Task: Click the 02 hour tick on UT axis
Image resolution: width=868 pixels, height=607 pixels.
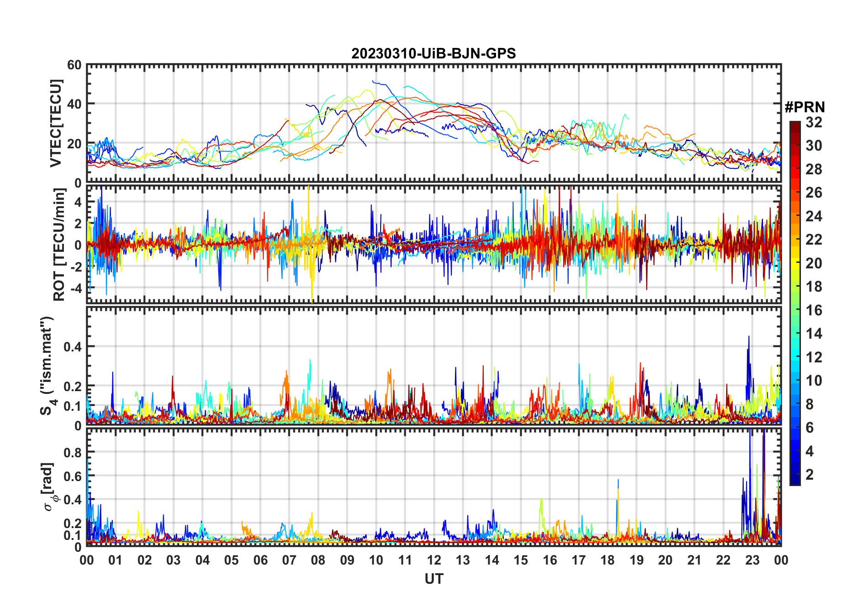Action: point(145,560)
